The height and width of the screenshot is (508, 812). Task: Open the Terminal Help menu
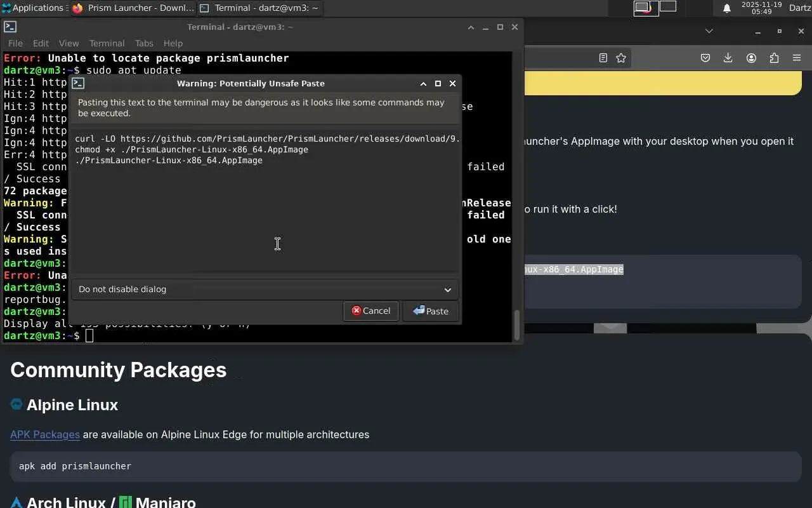tap(173, 43)
